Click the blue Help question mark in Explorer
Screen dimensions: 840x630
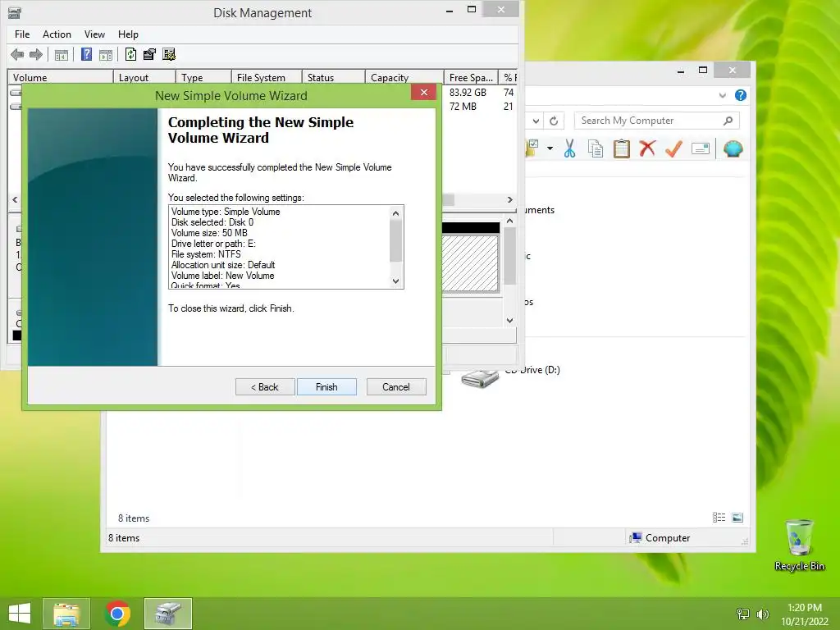[741, 95]
